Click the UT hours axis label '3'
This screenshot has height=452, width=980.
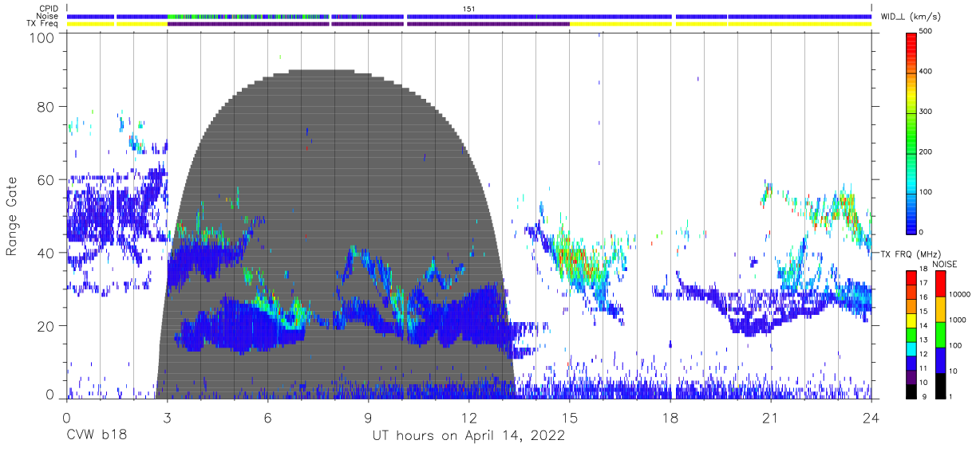pos(167,418)
